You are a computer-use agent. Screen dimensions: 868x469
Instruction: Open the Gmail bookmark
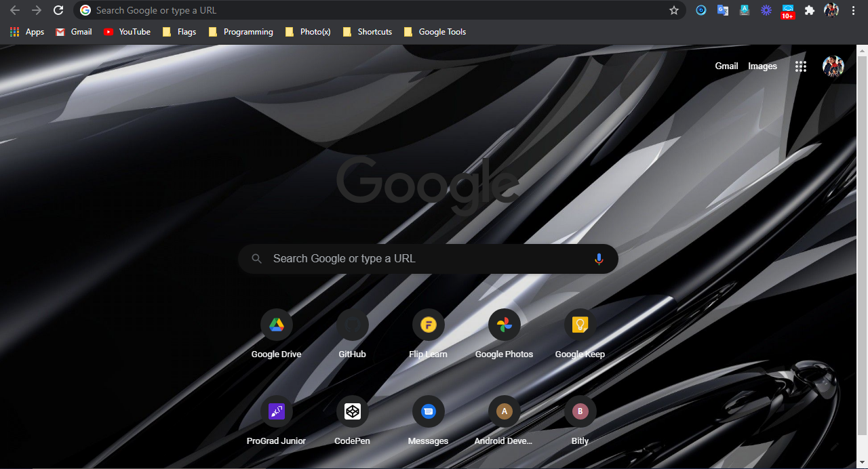[74, 32]
